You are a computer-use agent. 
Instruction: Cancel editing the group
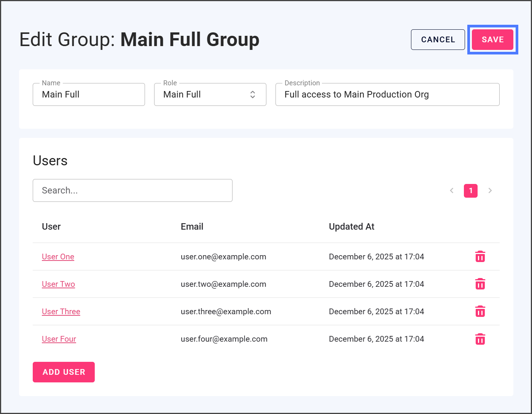(x=438, y=40)
